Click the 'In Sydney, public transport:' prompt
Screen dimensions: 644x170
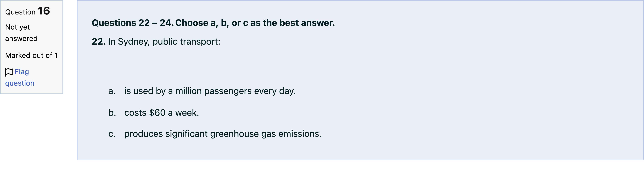164,42
